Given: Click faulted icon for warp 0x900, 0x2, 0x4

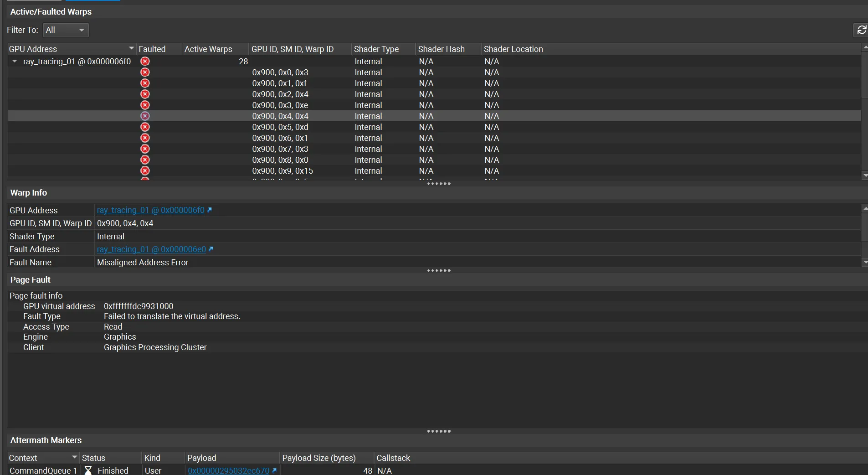Looking at the screenshot, I should [145, 94].
